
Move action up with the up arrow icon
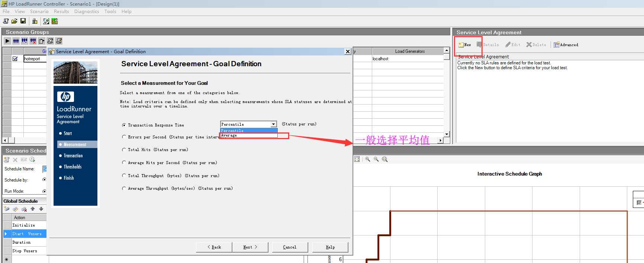pos(33,209)
